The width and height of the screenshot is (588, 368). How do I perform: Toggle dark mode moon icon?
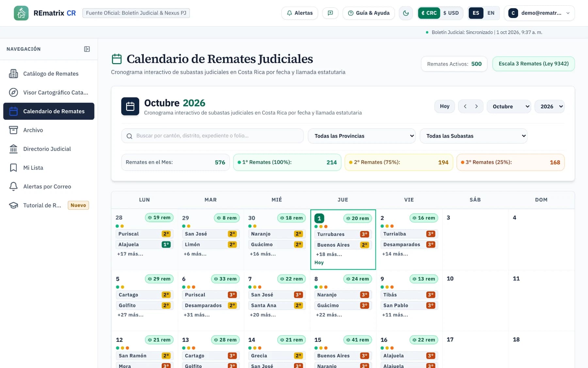click(x=406, y=13)
